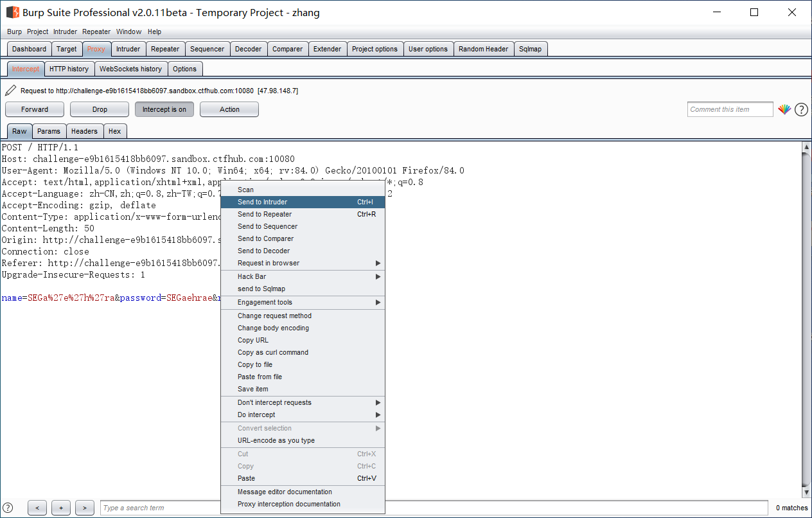
Task: Toggle URL-encode as you type option
Action: pos(303,440)
